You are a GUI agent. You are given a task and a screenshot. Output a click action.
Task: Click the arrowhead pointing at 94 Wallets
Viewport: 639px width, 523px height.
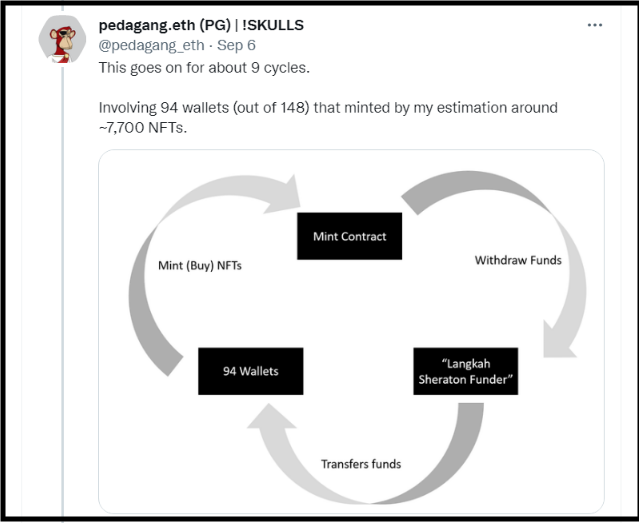pos(271,417)
